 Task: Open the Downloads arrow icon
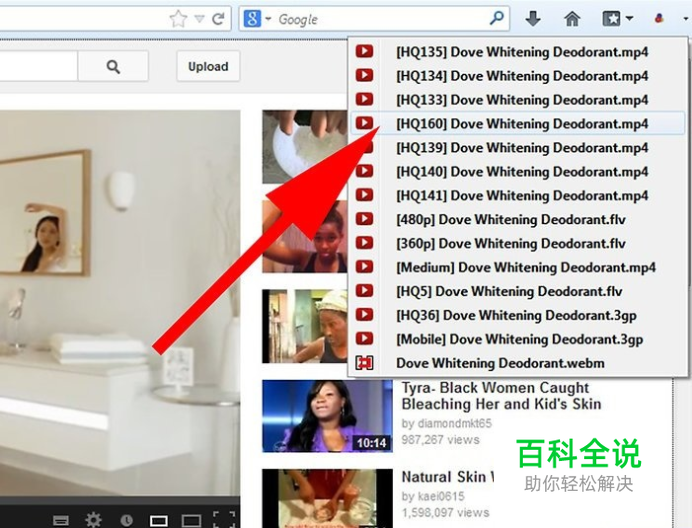click(x=533, y=19)
